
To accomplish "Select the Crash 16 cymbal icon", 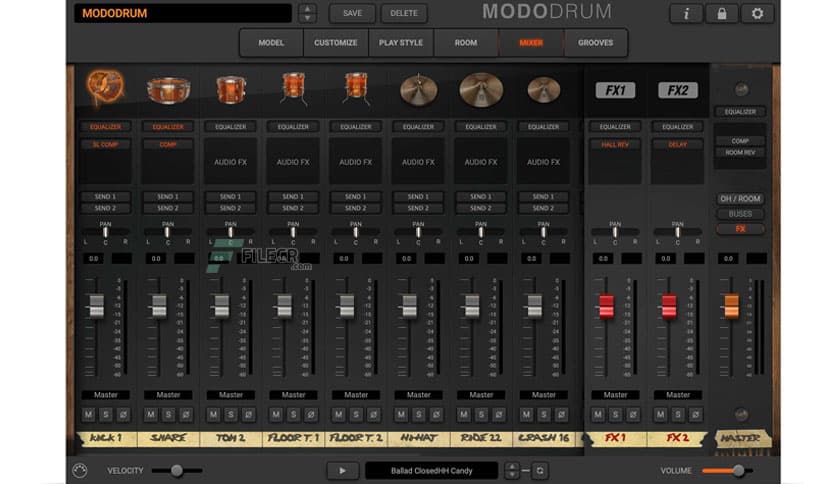I will (x=543, y=90).
